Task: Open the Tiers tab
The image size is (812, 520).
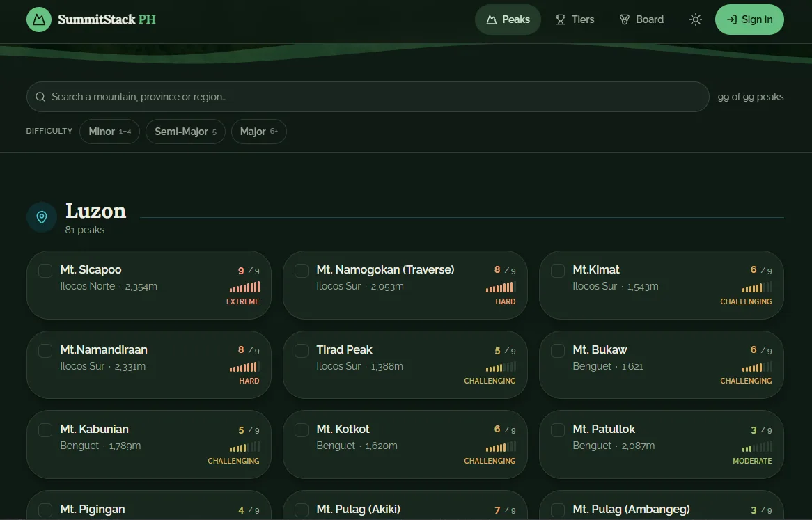Action: click(x=575, y=19)
